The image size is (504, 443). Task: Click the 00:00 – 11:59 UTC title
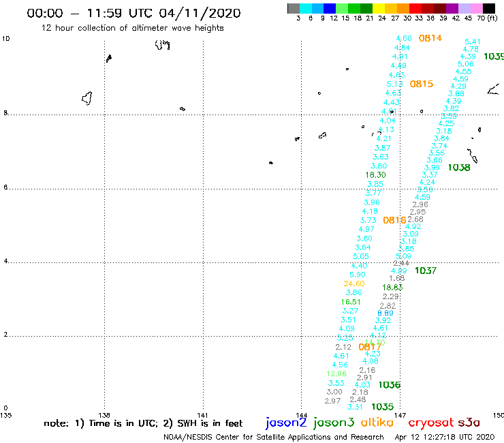(x=133, y=13)
